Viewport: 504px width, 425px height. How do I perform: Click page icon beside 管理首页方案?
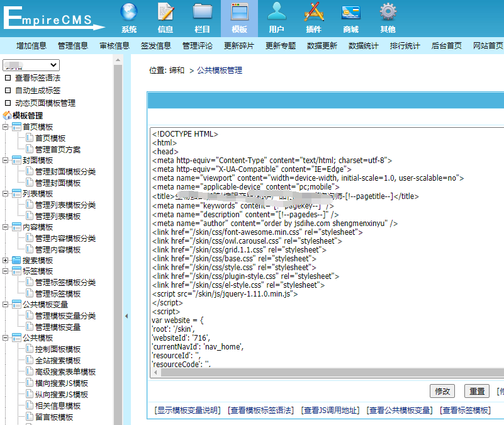point(30,149)
